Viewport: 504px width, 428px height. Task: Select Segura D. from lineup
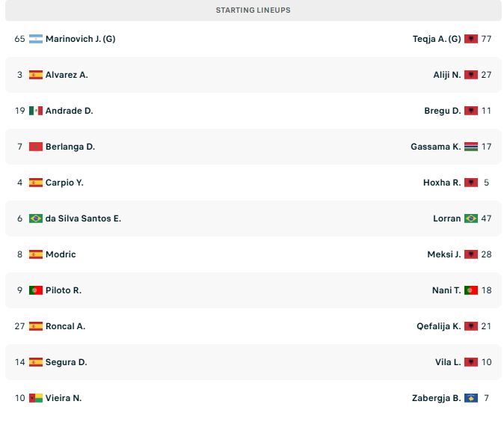(x=66, y=362)
